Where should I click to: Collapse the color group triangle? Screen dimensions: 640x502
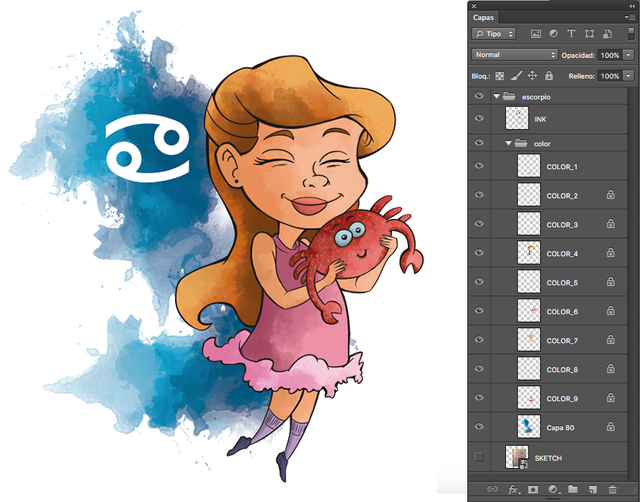point(508,143)
